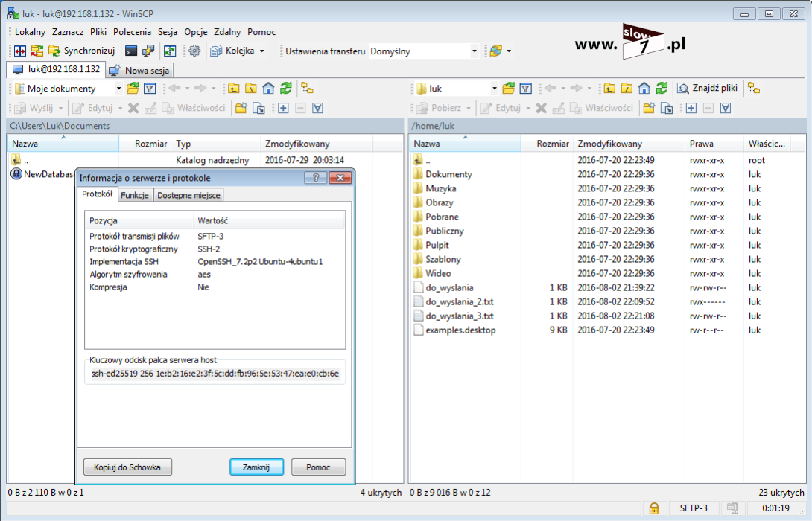This screenshot has width=812, height=521.
Task: Click the local new folder icon
Action: pos(241,108)
